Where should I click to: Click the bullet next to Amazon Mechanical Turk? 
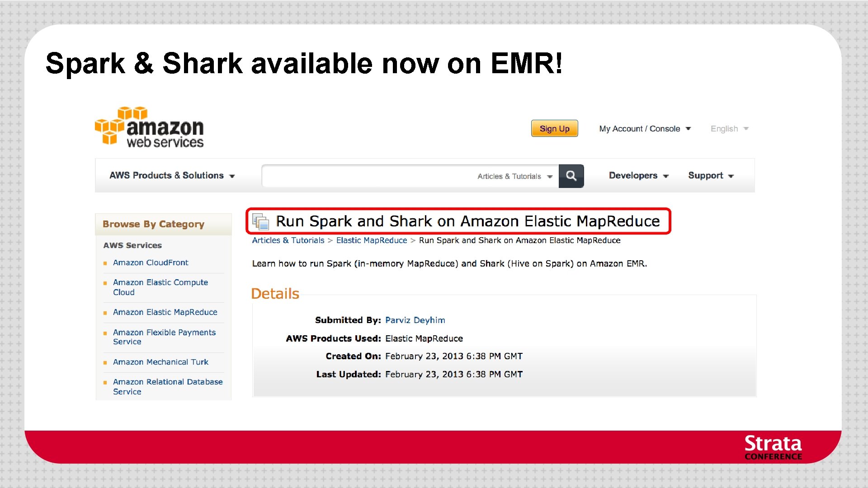click(x=105, y=362)
